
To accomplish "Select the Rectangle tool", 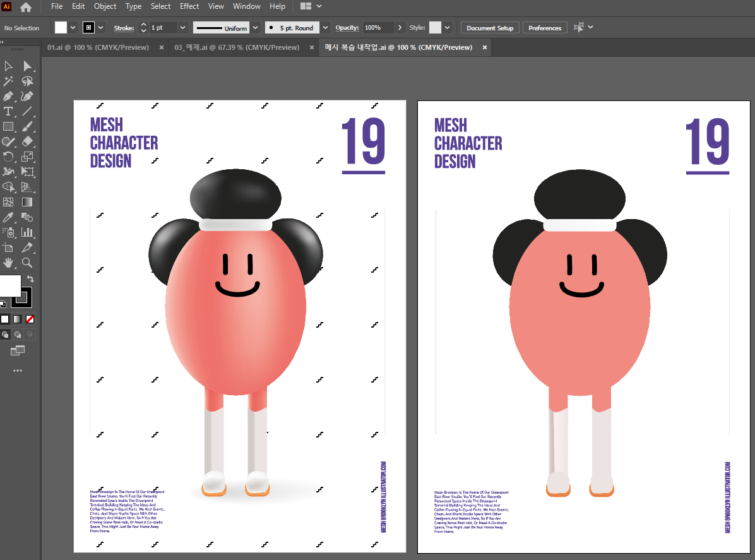I will (8, 127).
